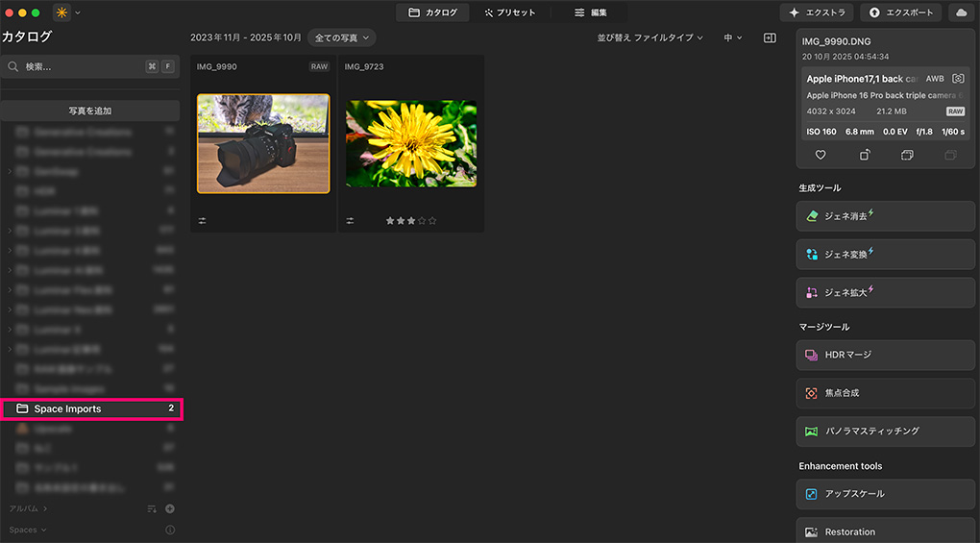Toggle the side panel layout icon

coord(770,37)
